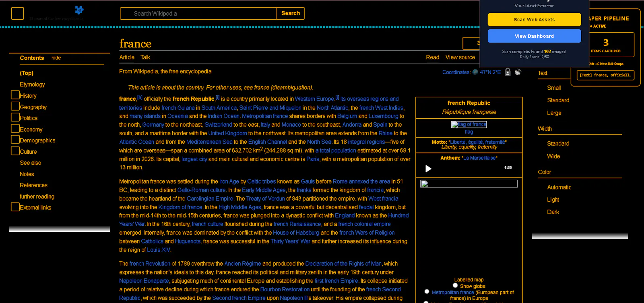Image resolution: width=644 pixels, height=303 pixels.
Task: Click the Scan Web Assets button
Action: point(534,20)
